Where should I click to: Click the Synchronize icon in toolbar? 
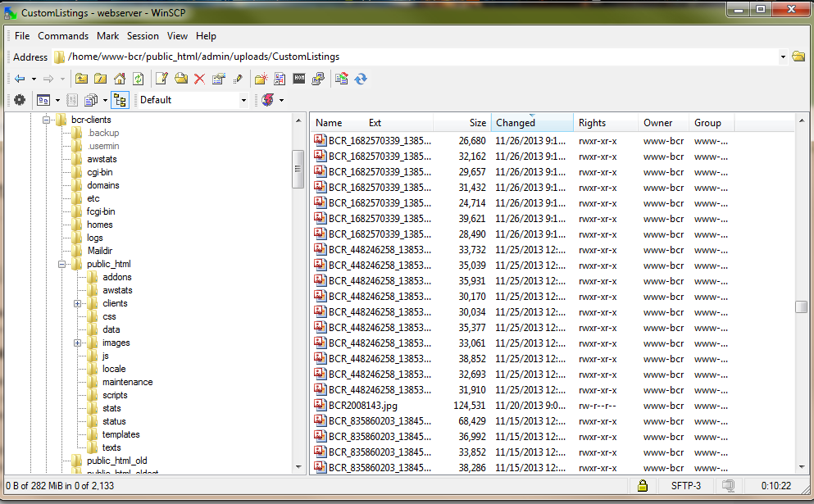361,79
